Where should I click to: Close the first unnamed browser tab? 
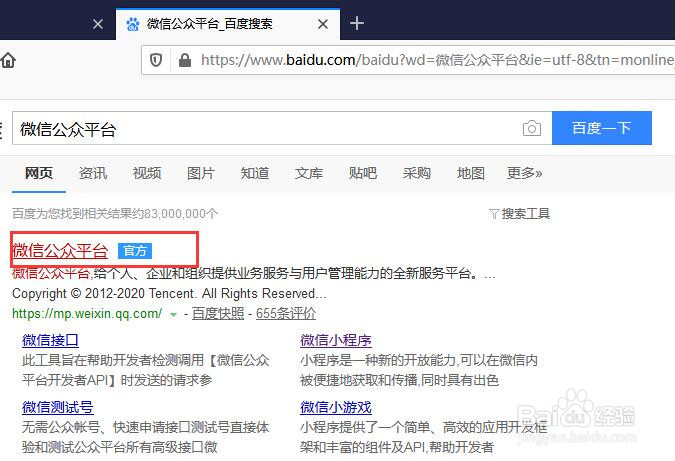[x=98, y=24]
